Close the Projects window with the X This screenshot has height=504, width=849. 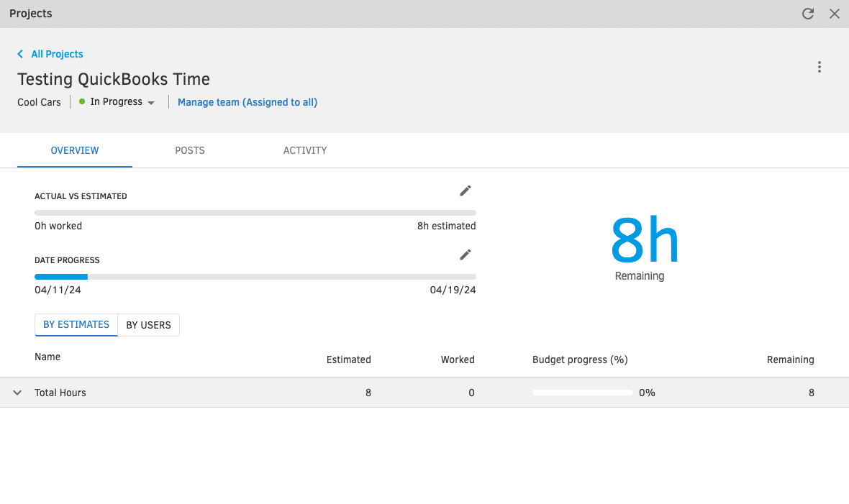tap(835, 14)
